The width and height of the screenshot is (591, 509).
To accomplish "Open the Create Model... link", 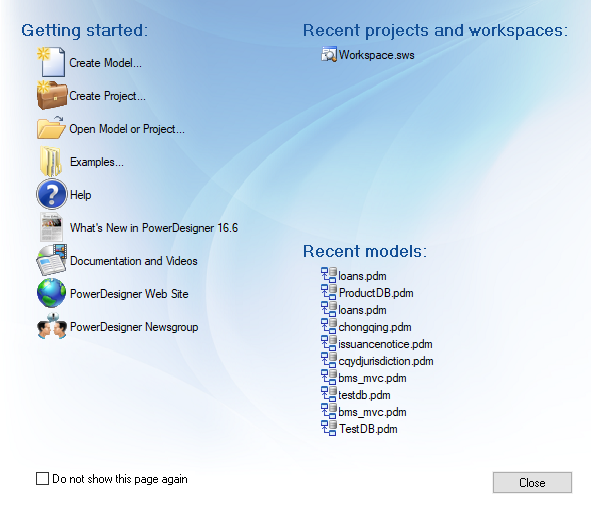I will [106, 63].
